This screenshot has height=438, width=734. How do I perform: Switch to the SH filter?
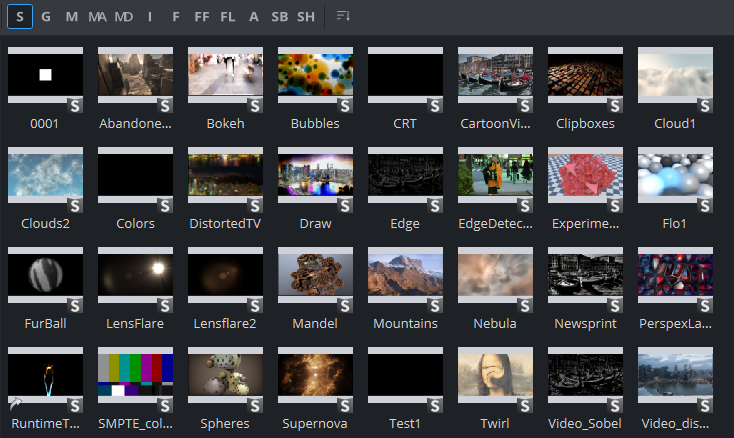pos(305,16)
